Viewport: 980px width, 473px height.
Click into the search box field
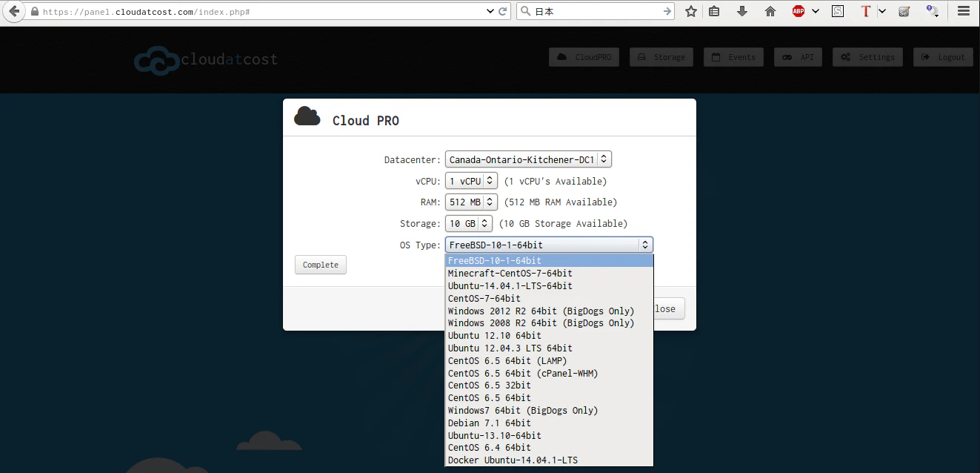[596, 12]
